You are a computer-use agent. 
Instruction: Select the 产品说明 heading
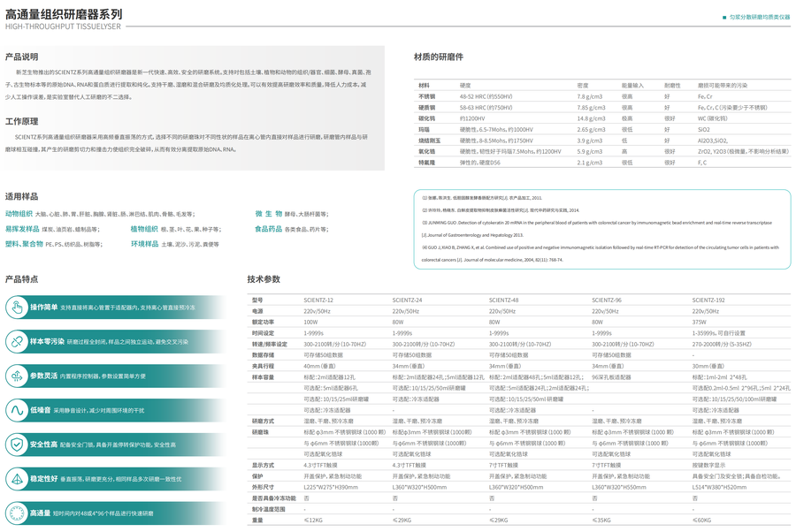pos(21,57)
